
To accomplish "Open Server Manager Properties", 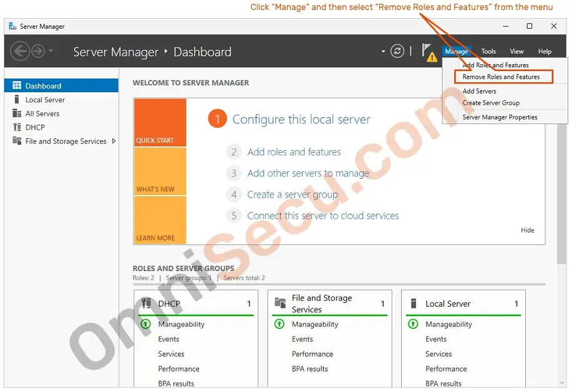I will click(500, 117).
